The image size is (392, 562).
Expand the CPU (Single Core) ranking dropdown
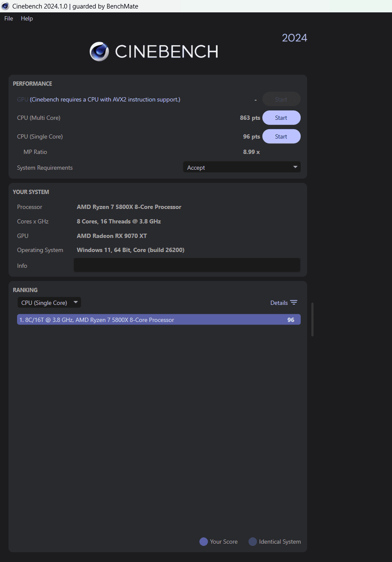point(49,303)
